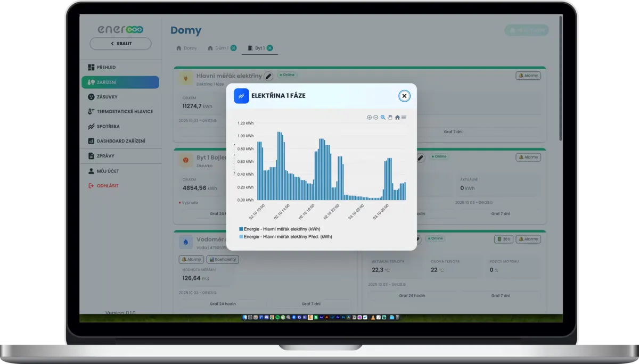Collapse sidebar with SBALIT button
The image size is (639, 364).
[x=120, y=44]
